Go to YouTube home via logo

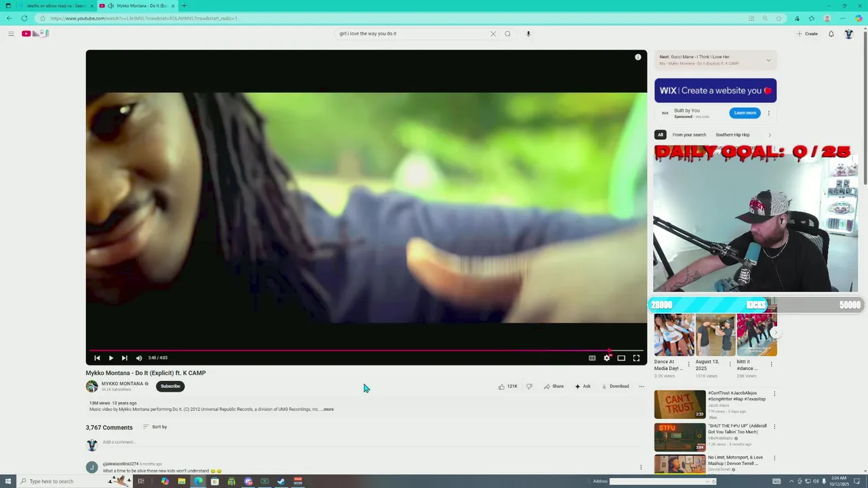coord(35,33)
